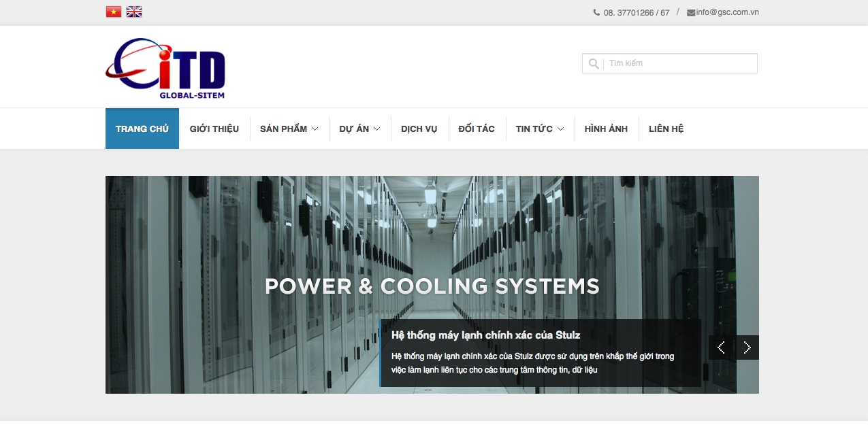The width and height of the screenshot is (868, 425).
Task: Click the magnifier search icon
Action: (594, 63)
